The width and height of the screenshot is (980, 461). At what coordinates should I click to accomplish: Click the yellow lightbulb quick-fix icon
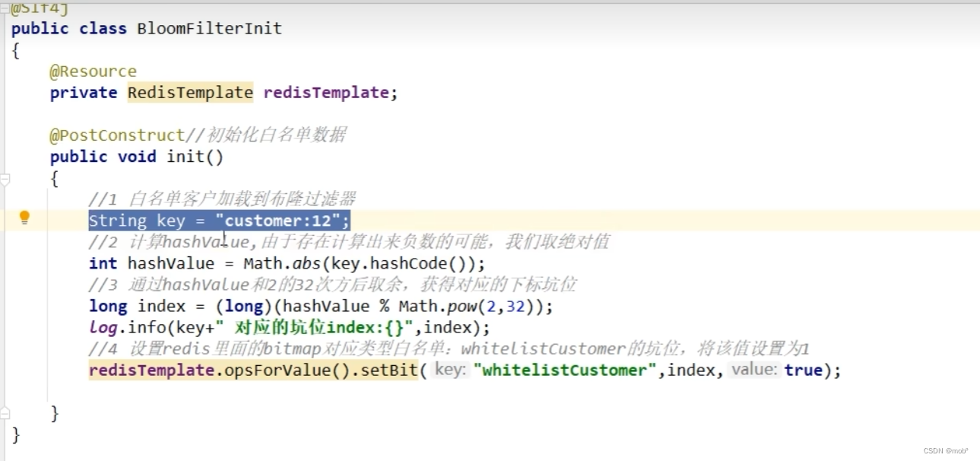click(24, 218)
